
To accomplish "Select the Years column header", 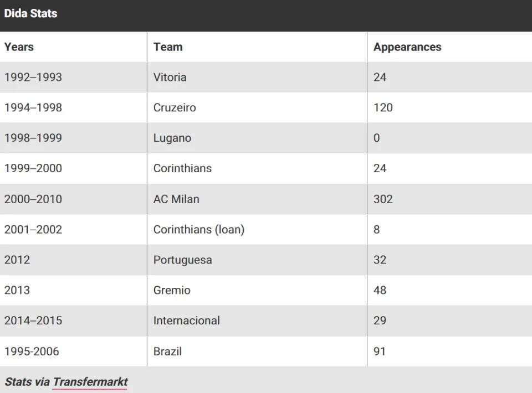I will tap(19, 46).
